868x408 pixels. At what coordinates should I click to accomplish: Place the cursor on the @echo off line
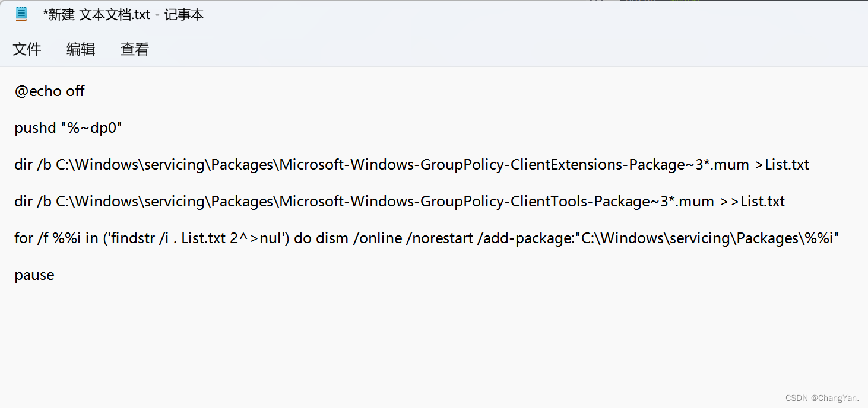click(49, 91)
